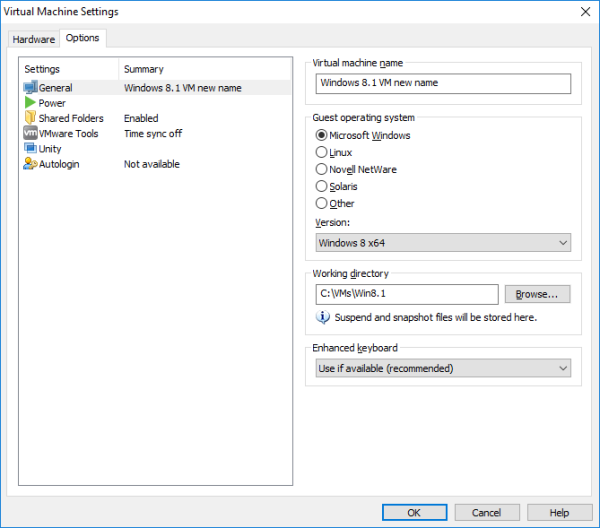Confirm settings with the OK button
Viewport: 600px width, 528px height.
click(x=414, y=512)
